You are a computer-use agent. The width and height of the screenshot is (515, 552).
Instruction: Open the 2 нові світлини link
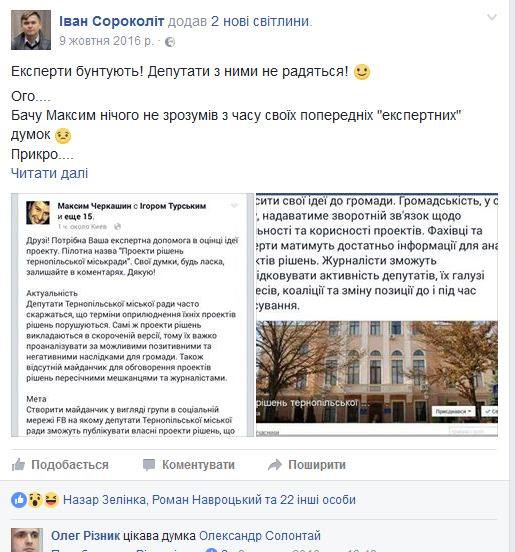[260, 21]
